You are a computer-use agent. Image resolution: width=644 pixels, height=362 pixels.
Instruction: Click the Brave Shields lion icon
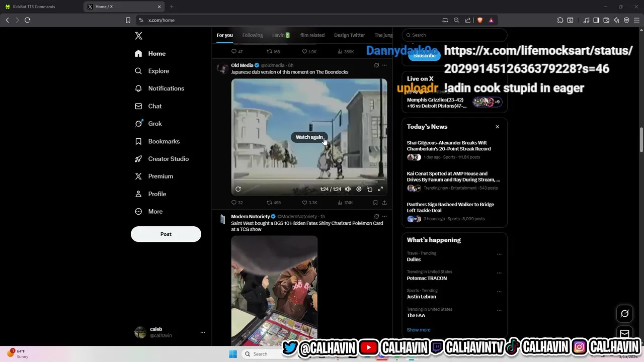[479, 20]
